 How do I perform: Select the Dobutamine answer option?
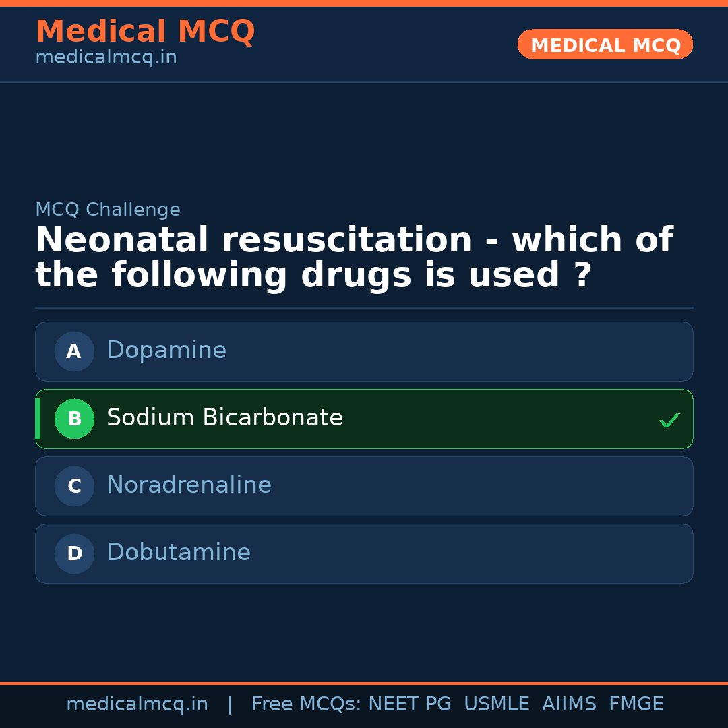coord(364,553)
